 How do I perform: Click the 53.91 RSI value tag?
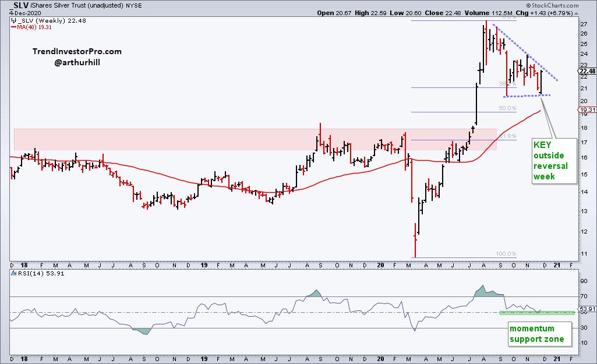tap(587, 310)
